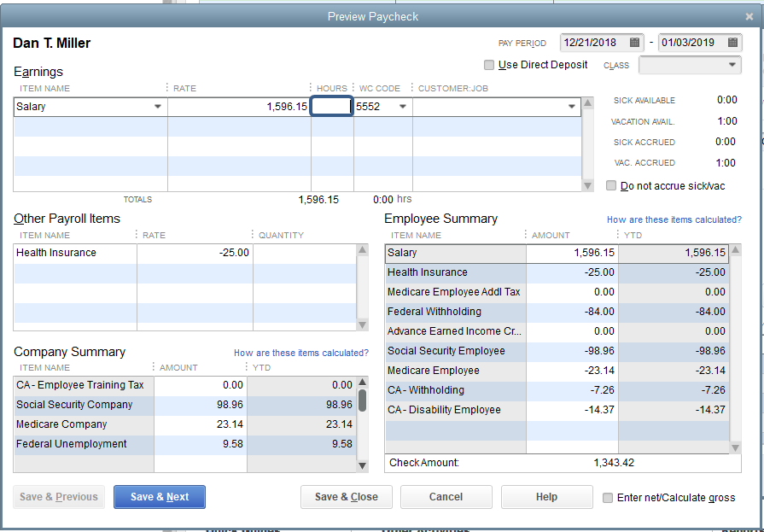Open calendar for pay period start date
The image size is (764, 532).
633,43
